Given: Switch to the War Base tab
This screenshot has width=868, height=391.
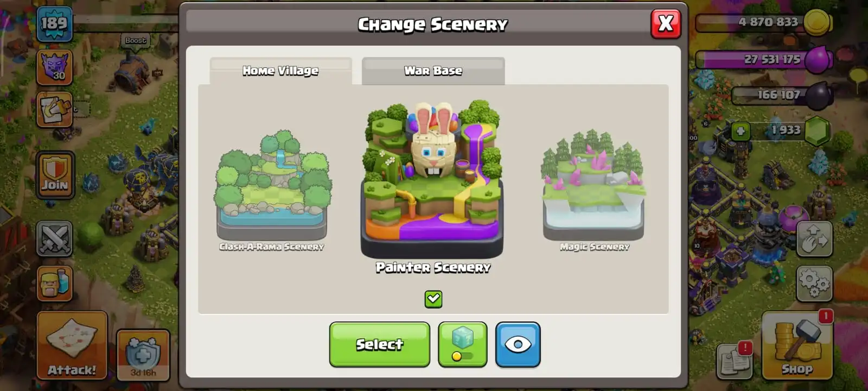Looking at the screenshot, I should pyautogui.click(x=433, y=71).
